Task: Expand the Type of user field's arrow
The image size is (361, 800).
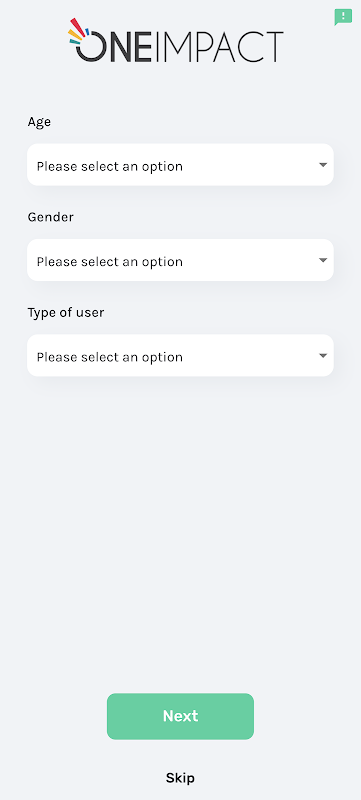Action: click(x=323, y=356)
